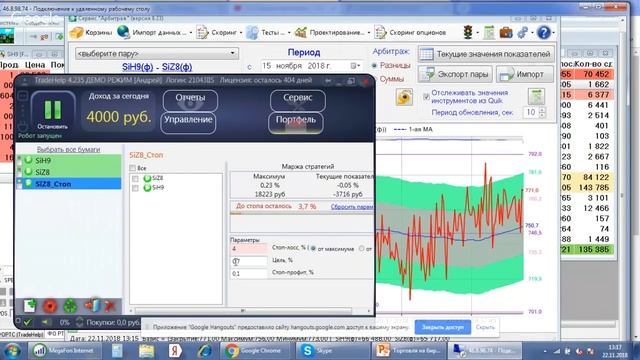Click the Выбрать все бумаги link
The width and height of the screenshot is (640, 360).
tap(68, 149)
